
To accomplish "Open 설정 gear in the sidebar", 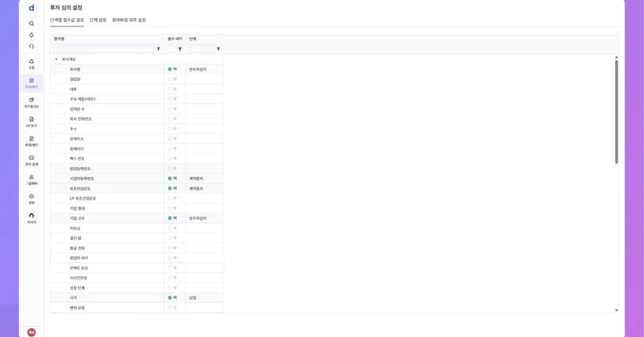I will [31, 199].
